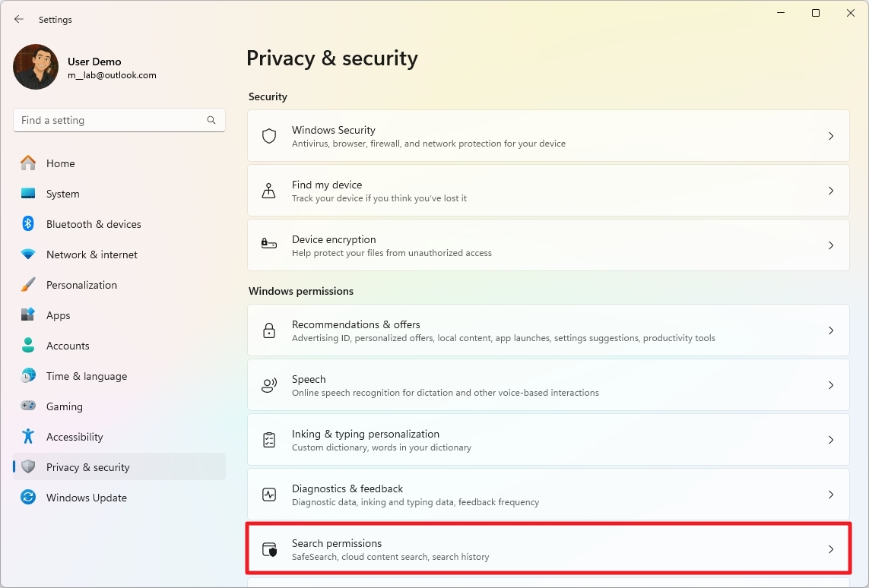
Task: Select the Bluetooth & devices sidebar icon
Action: point(27,224)
